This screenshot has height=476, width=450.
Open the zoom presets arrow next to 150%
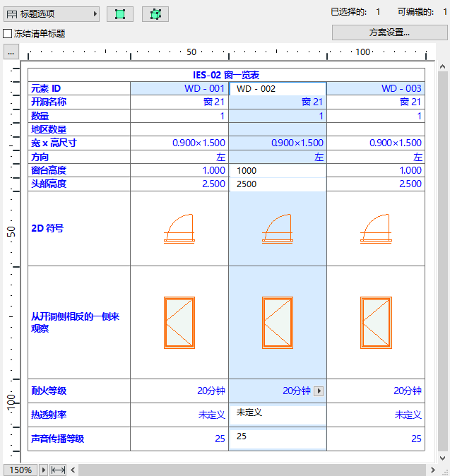pos(43,470)
